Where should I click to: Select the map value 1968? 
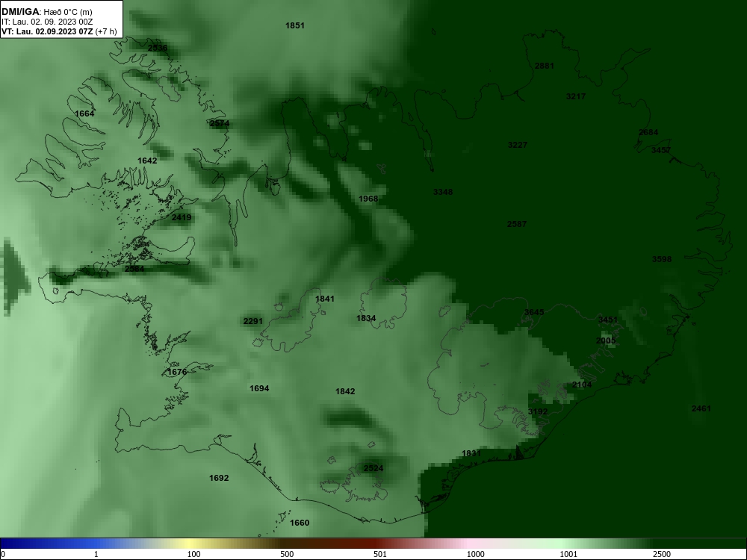[x=368, y=199]
